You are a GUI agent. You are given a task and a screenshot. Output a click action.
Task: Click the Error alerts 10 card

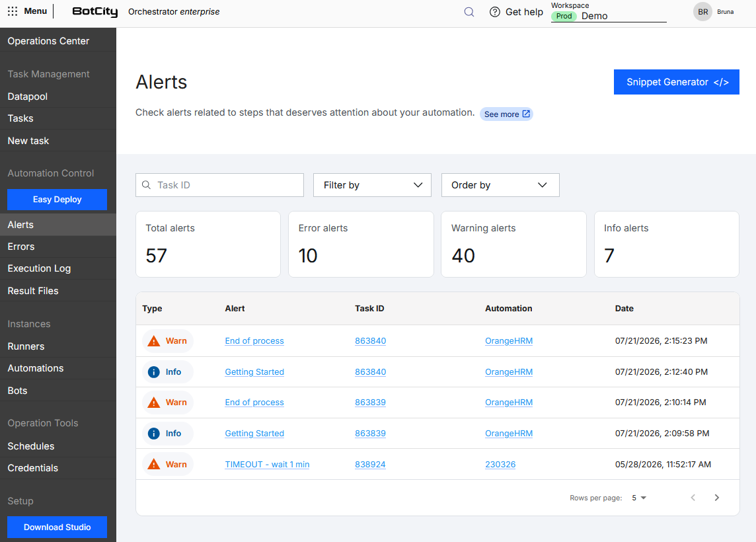coord(361,244)
